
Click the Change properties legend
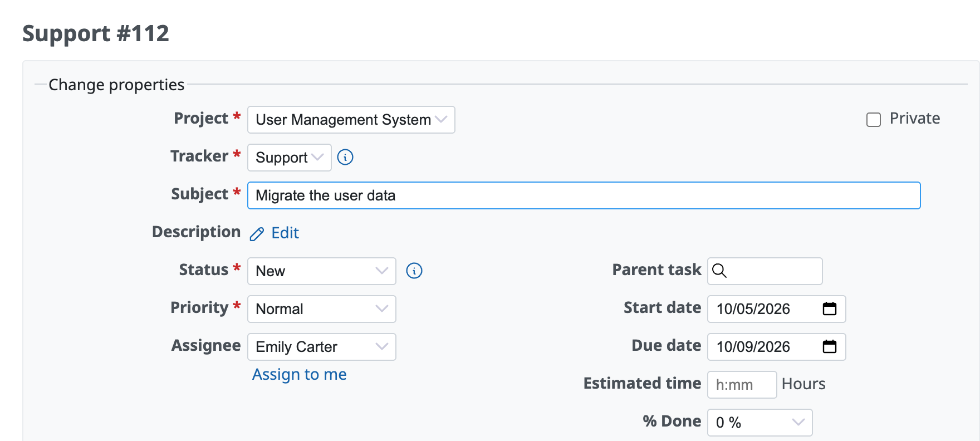[x=116, y=85]
